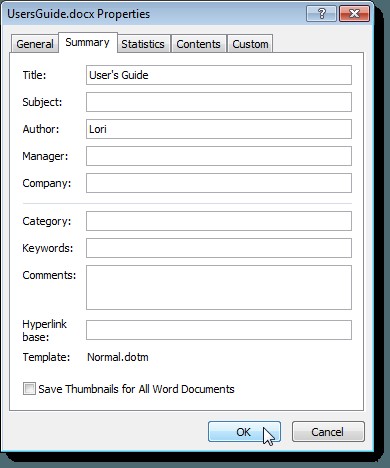Click the Title field containing User's Guide
Viewport: 390px width, 468px height.
pos(219,75)
